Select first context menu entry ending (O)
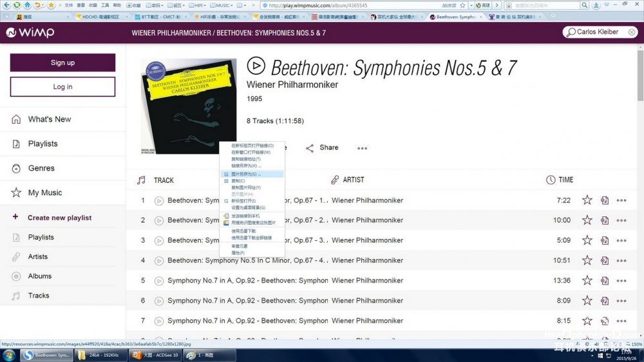Viewport: 644px width, 362px height. coord(252,146)
